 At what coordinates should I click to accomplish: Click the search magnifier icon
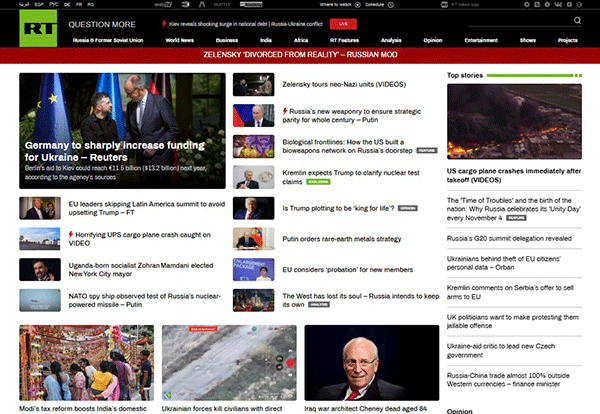[x=578, y=20]
